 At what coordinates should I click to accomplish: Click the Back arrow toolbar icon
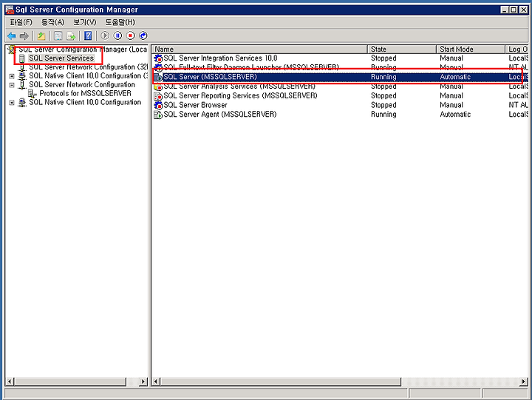(x=12, y=35)
